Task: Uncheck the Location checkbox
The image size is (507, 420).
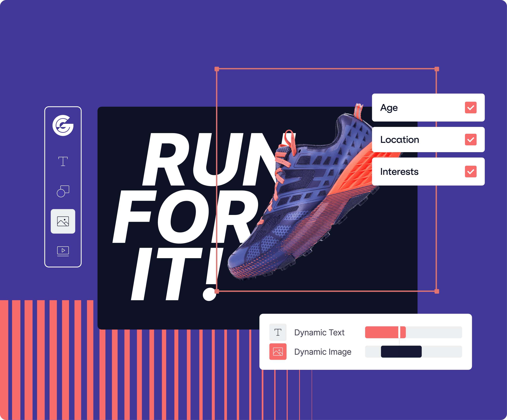Action: (471, 140)
